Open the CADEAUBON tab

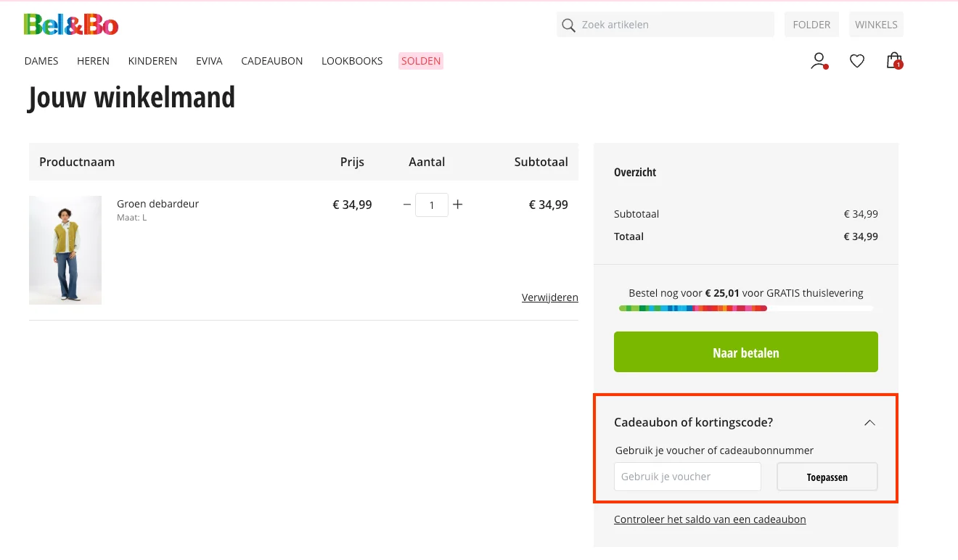(x=271, y=61)
